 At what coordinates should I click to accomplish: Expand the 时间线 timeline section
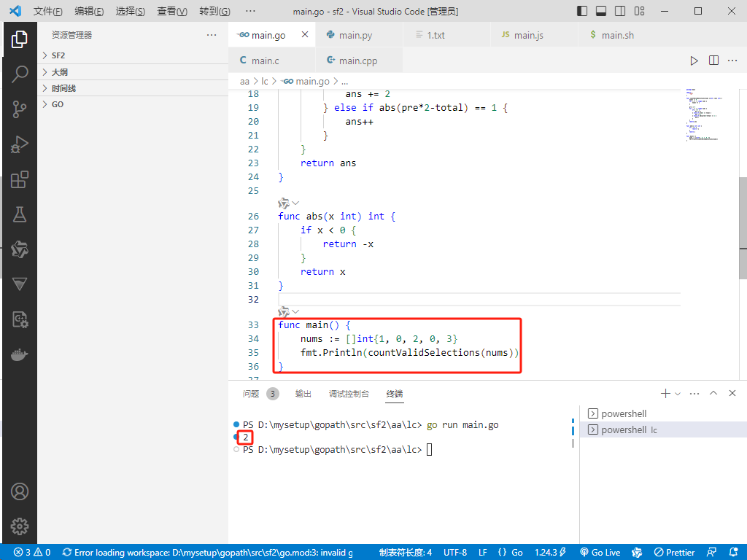[x=133, y=88]
